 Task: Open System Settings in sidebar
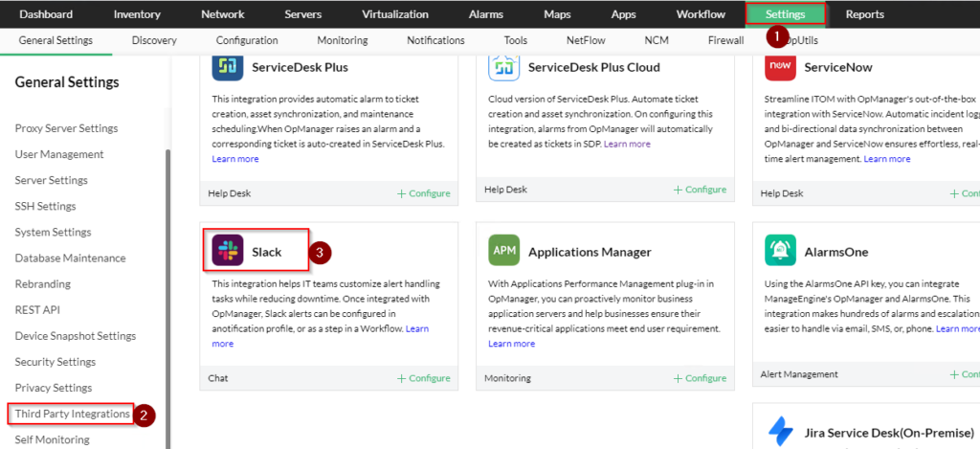point(54,232)
